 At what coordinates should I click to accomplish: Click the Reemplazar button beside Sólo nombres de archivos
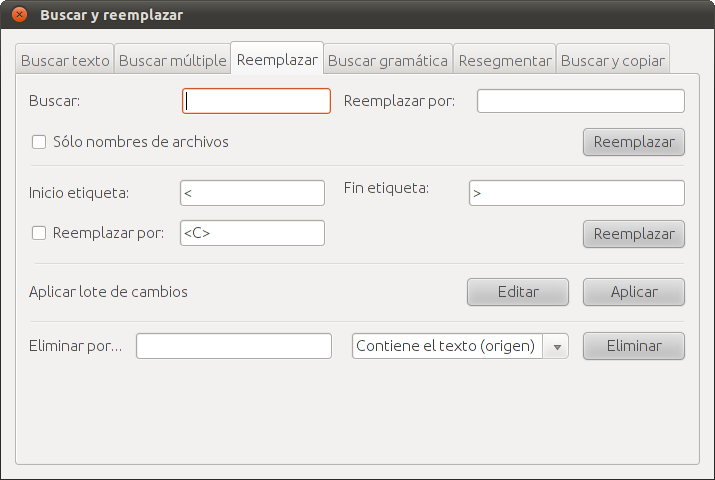coord(634,142)
